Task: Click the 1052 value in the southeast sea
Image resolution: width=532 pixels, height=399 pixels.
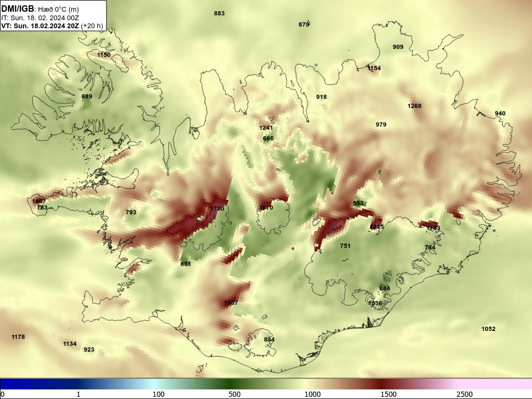Action: 488,329
